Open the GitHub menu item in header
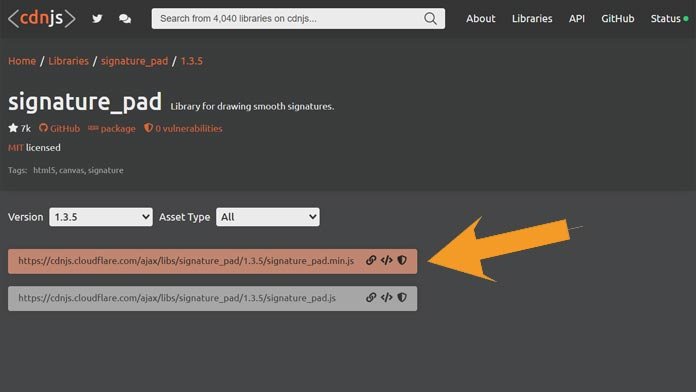This screenshot has width=696, height=392. pos(617,19)
